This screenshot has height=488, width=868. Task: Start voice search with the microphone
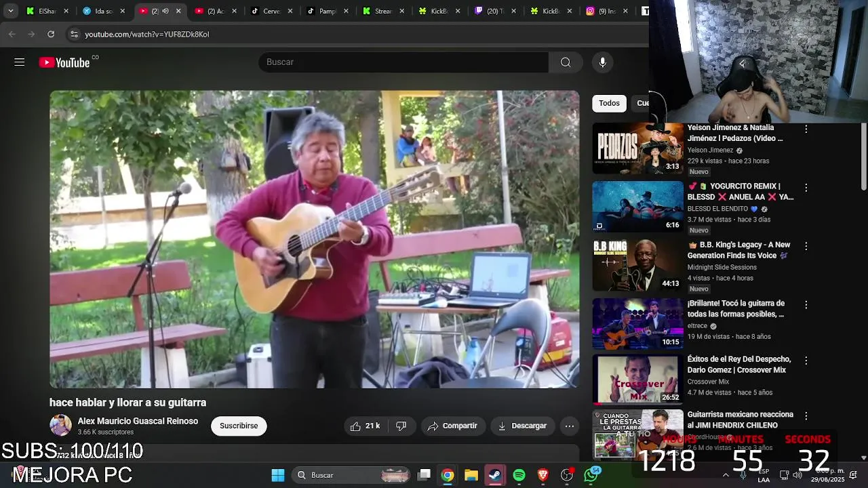[x=602, y=62]
